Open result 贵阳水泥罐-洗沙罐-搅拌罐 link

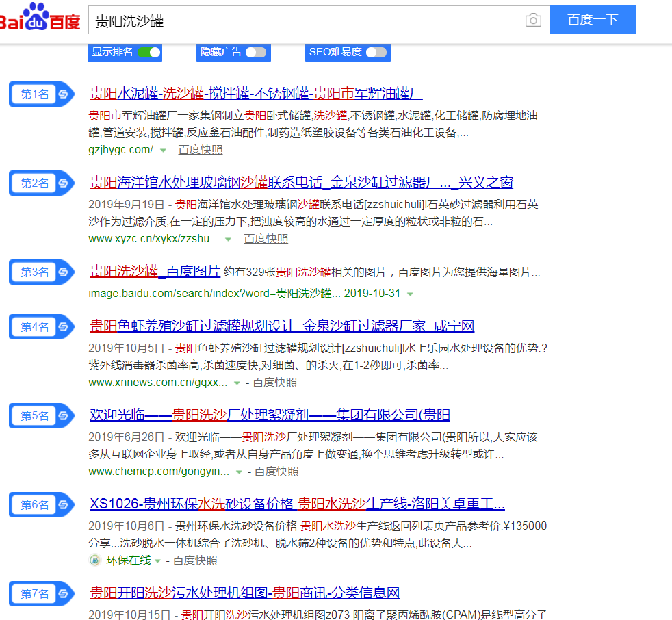pyautogui.click(x=256, y=93)
